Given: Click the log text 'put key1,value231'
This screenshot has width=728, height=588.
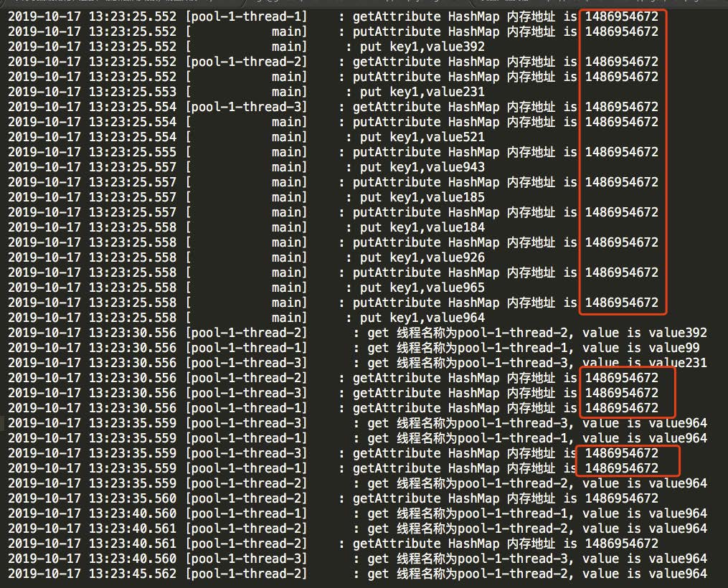Looking at the screenshot, I should pos(422,92).
